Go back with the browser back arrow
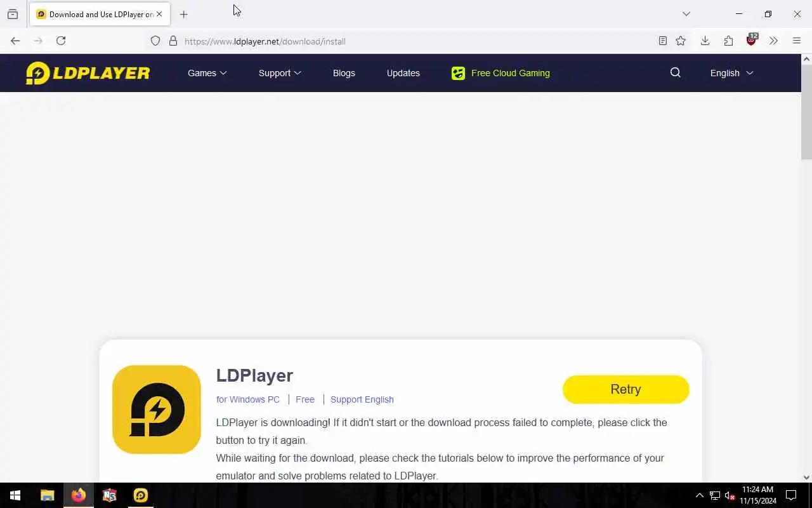812x508 pixels. (x=15, y=41)
